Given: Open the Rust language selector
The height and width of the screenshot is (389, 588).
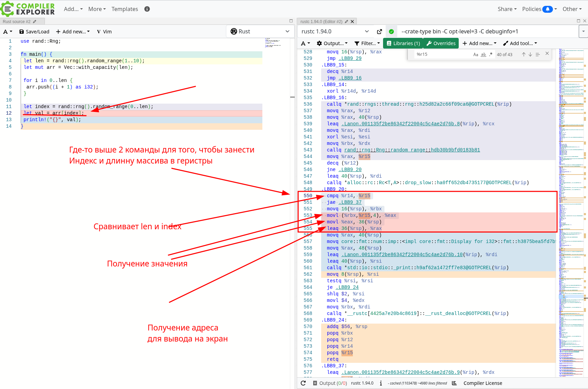Looking at the screenshot, I should 260,31.
